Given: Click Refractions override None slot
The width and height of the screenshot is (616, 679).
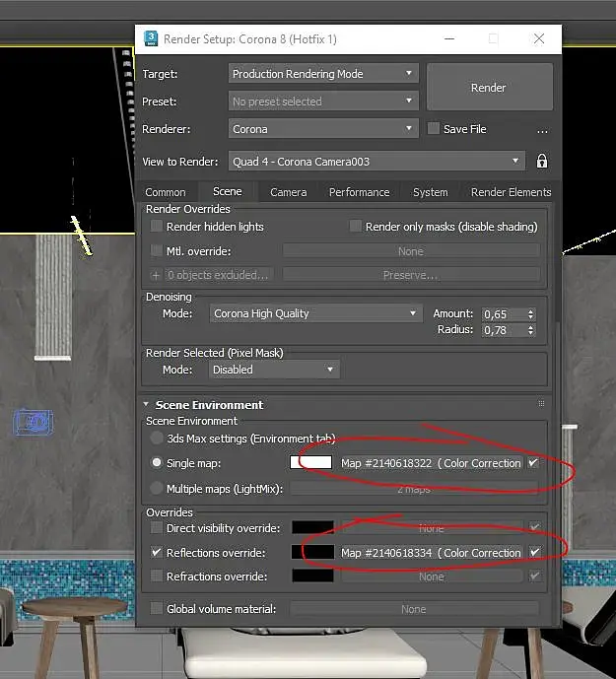Looking at the screenshot, I should pos(432,577).
